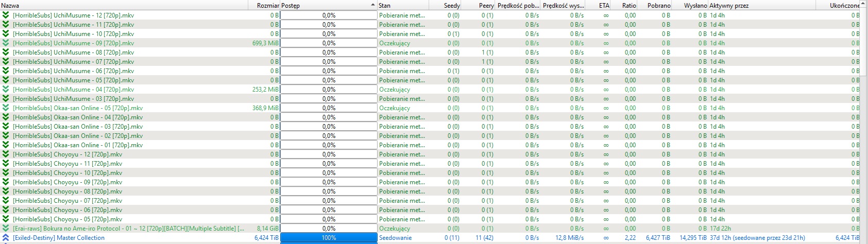The image size is (868, 244).
Task: Click the download status icon for Okaa-san Online - 03
Action: point(6,127)
